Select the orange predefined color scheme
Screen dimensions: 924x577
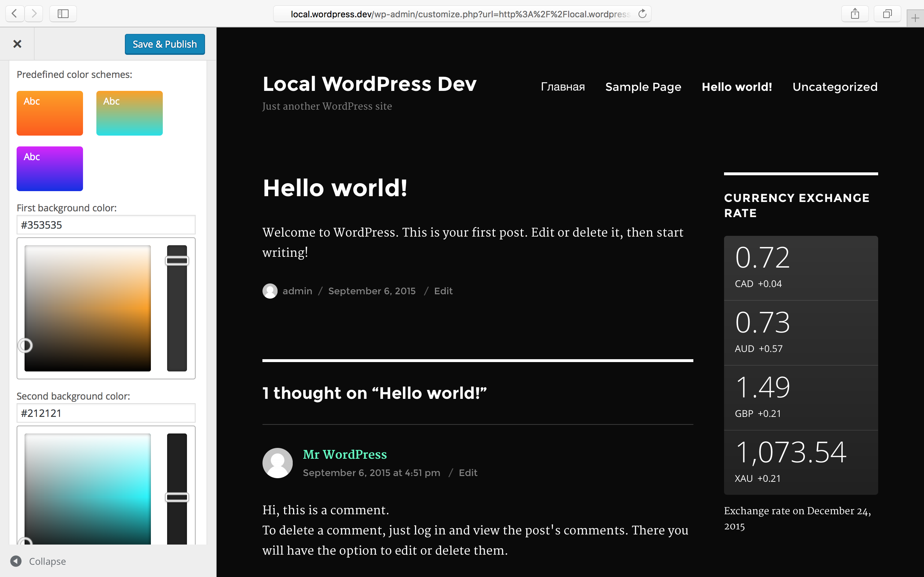pos(50,113)
